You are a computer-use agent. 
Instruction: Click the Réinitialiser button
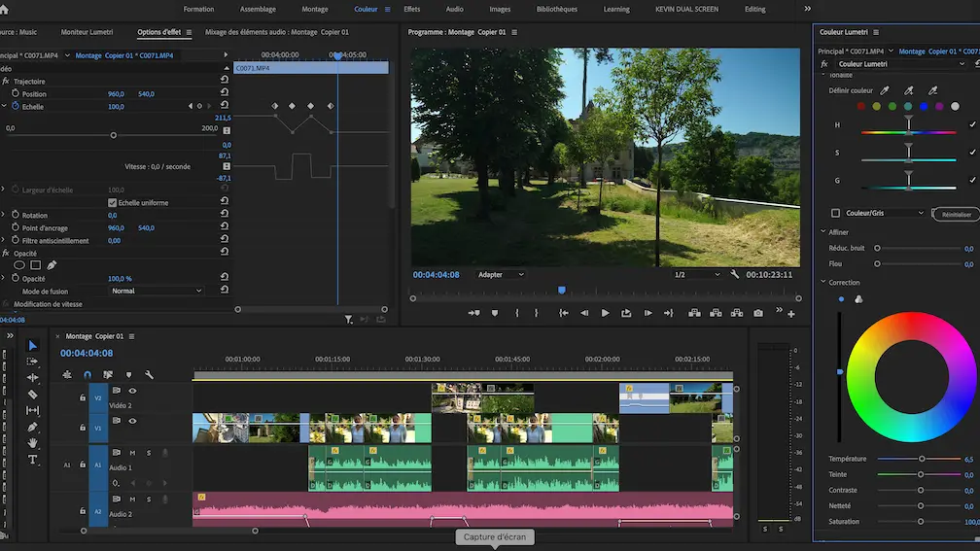(956, 214)
